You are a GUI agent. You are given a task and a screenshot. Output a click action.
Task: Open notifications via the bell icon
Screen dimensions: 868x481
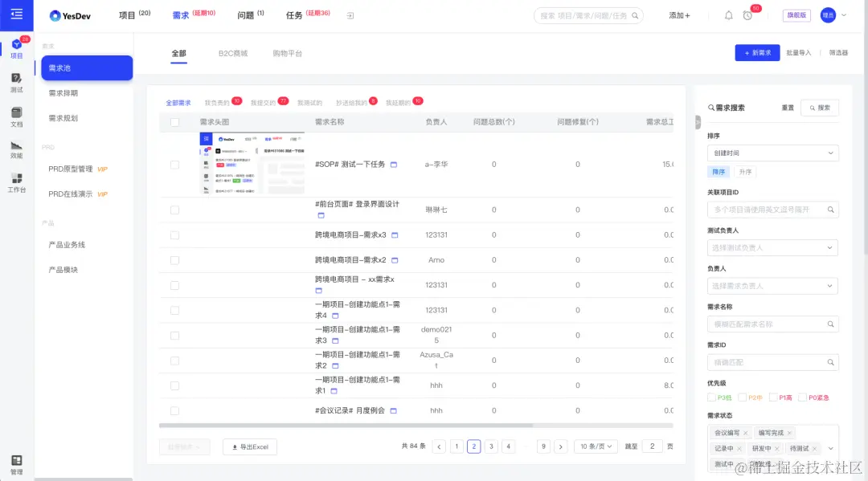727,15
